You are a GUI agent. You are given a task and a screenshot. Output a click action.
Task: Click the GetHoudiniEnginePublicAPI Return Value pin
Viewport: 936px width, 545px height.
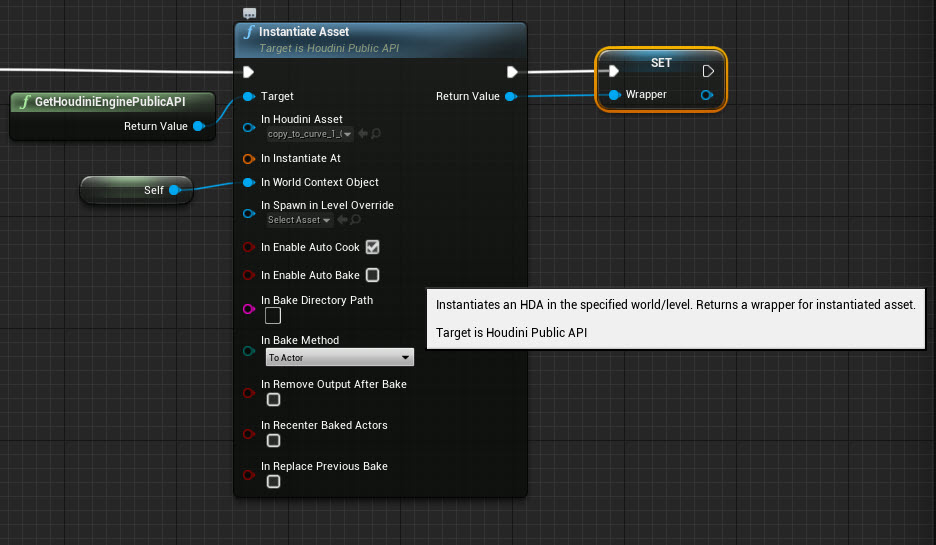199,126
